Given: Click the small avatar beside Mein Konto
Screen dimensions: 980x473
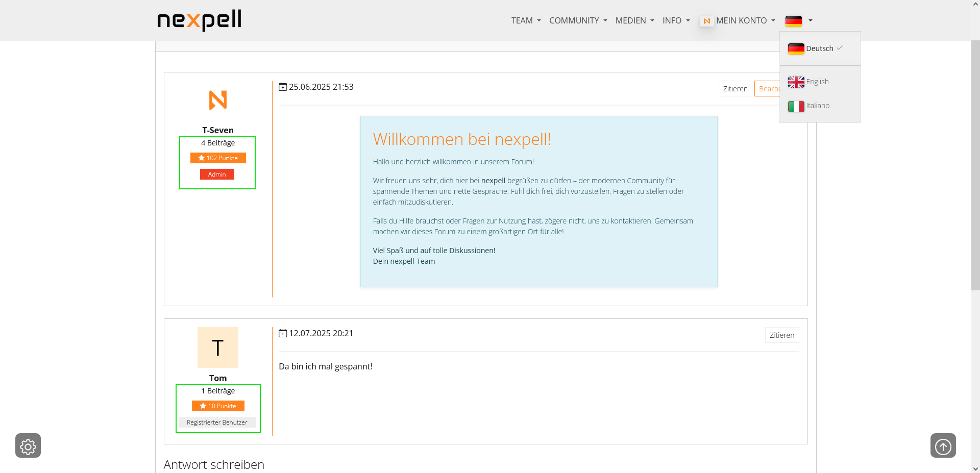Looking at the screenshot, I should (707, 21).
